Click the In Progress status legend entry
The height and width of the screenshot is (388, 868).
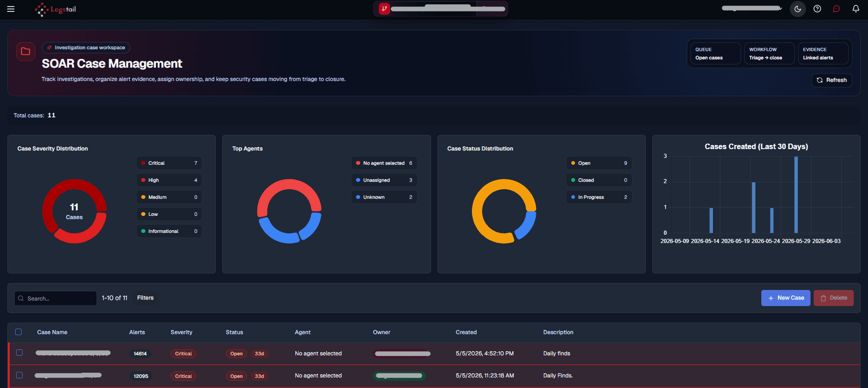tap(599, 197)
